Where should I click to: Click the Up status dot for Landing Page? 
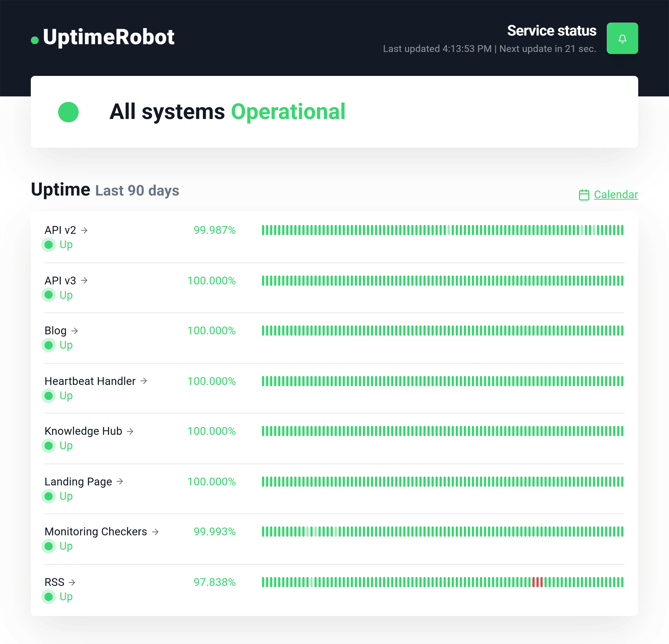pos(48,496)
